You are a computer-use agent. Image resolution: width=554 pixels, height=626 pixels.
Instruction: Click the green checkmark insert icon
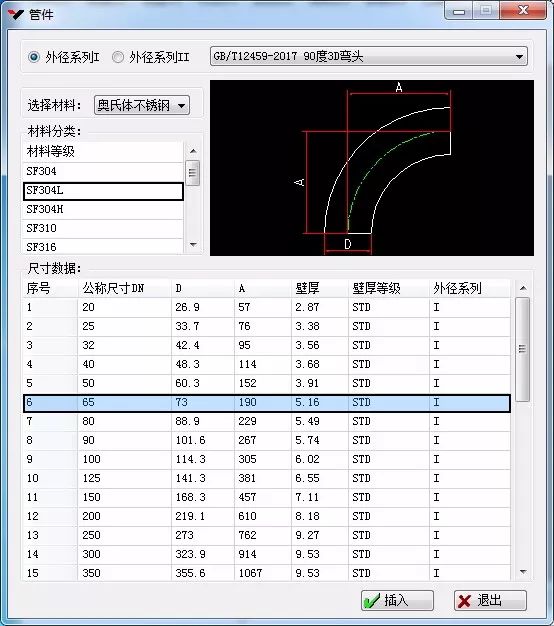[x=371, y=601]
